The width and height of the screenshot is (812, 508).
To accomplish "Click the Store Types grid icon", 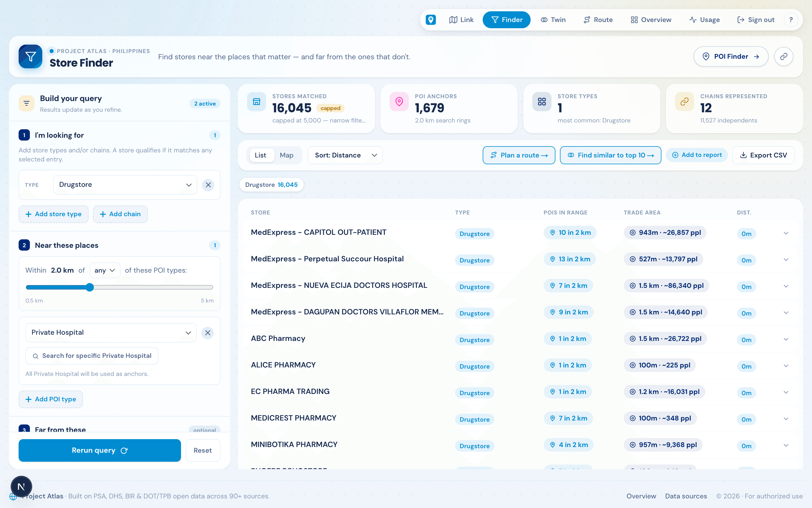I will (x=542, y=102).
